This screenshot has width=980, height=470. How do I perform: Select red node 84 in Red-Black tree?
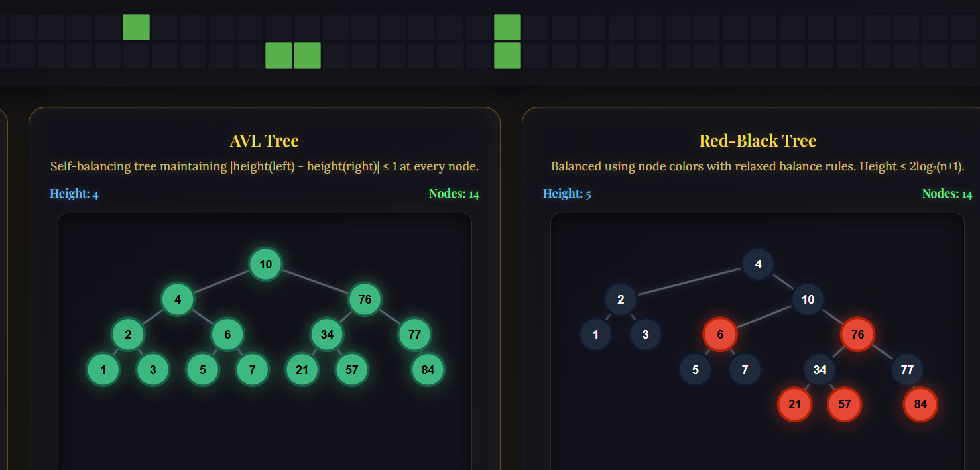[x=920, y=404]
